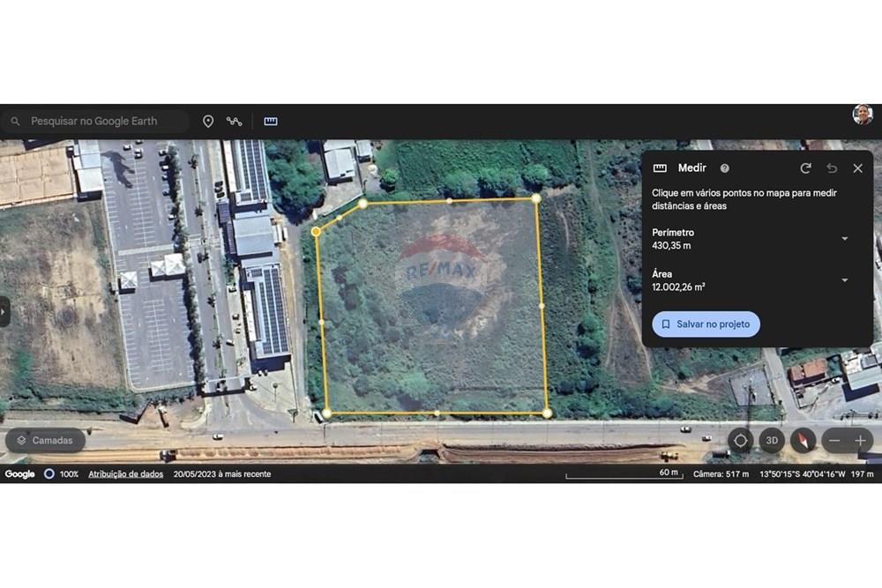Image resolution: width=882 pixels, height=588 pixels.
Task: Close the Medir panel
Action: click(x=858, y=168)
